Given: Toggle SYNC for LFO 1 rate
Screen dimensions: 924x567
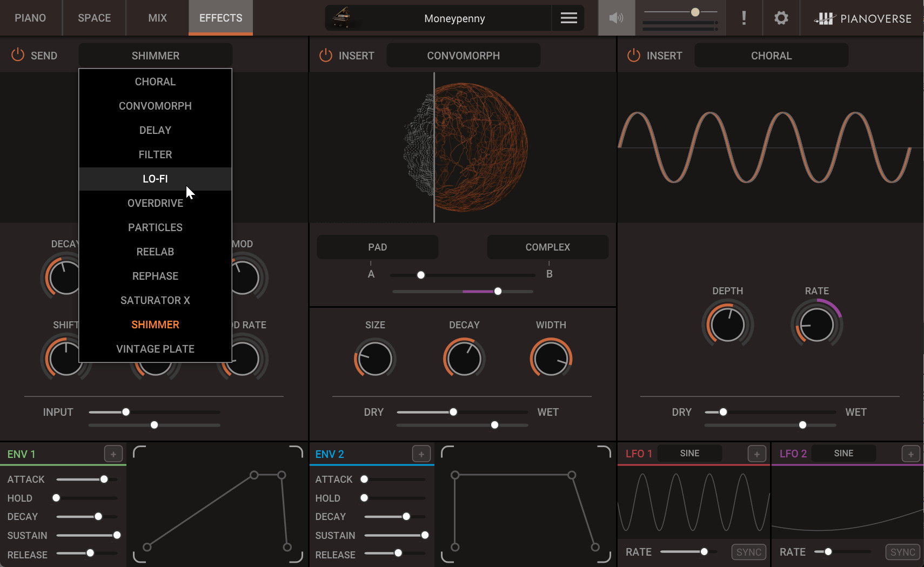Looking at the screenshot, I should 749,552.
